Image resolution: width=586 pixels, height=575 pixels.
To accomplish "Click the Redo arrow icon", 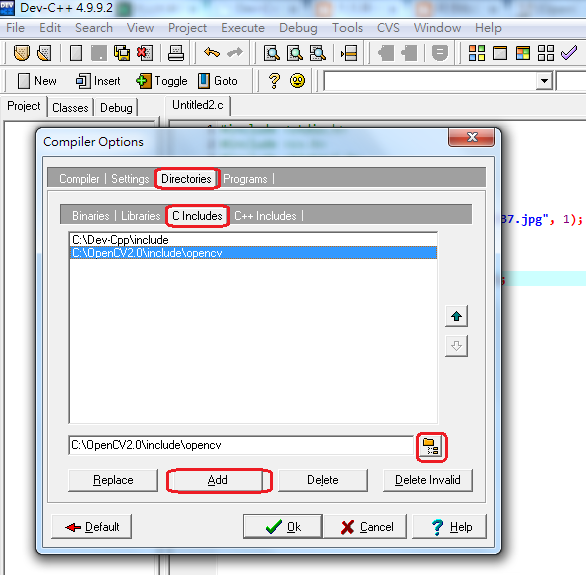I will click(x=235, y=53).
